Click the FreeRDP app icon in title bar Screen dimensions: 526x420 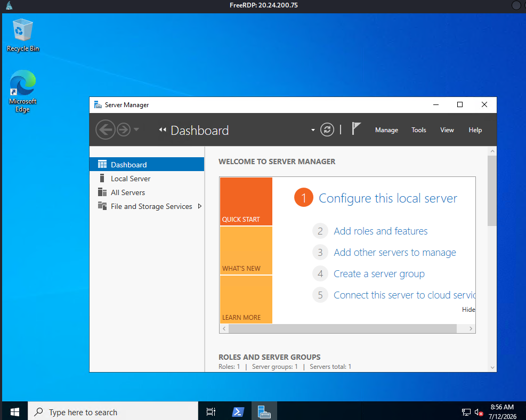(x=9, y=5)
